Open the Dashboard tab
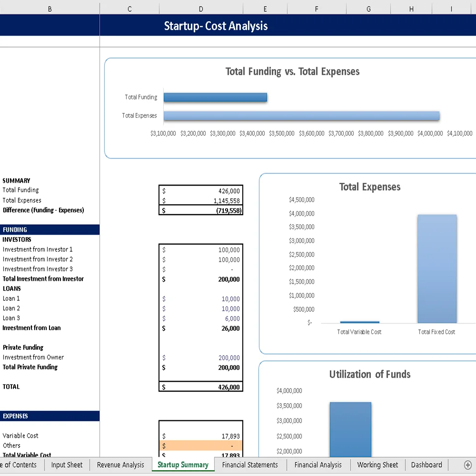The height and width of the screenshot is (476, 476). [426, 465]
